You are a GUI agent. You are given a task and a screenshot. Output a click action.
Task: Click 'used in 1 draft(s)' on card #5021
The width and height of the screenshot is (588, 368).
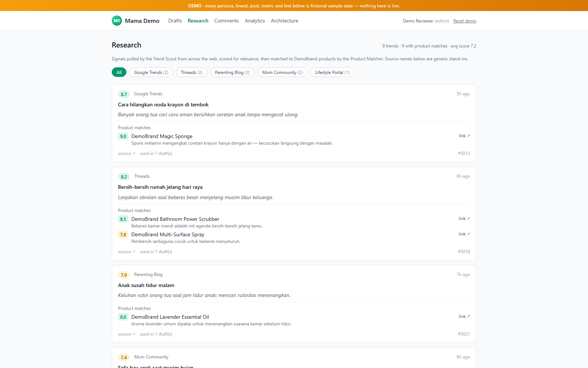pyautogui.click(x=156, y=334)
